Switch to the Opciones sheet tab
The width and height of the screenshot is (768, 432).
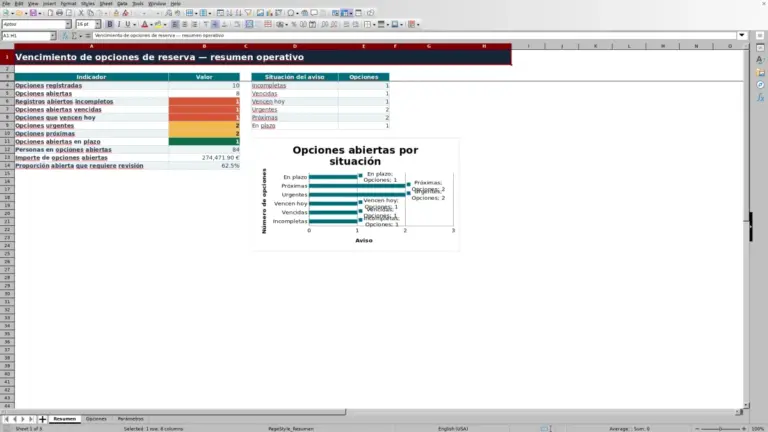(x=96, y=419)
